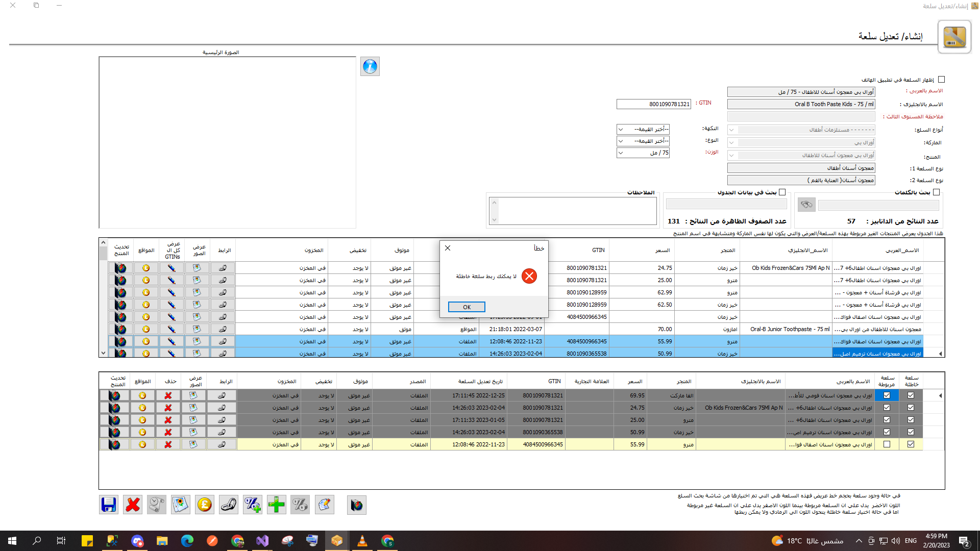The image size is (980, 551).
Task: Toggle faulty item checkbox in lower 24.75 row
Action: point(911,408)
